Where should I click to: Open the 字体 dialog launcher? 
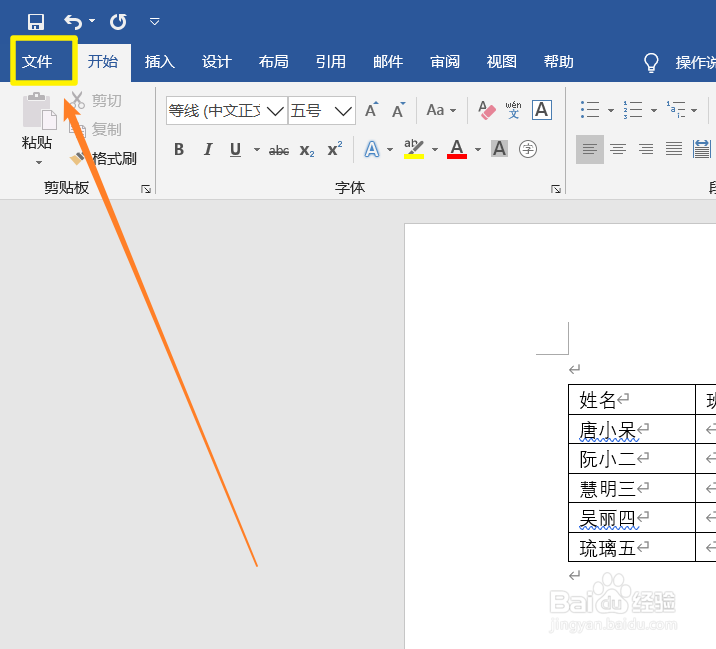pyautogui.click(x=556, y=189)
